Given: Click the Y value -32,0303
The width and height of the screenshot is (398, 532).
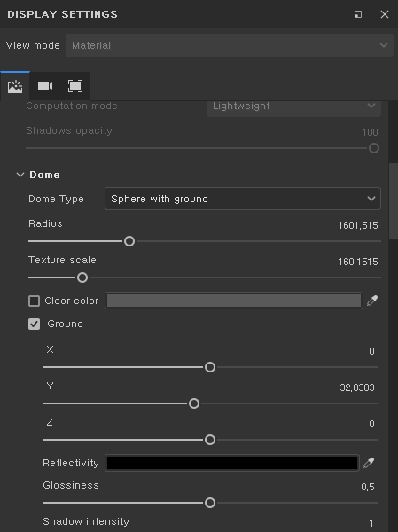Looking at the screenshot, I should tap(355, 387).
